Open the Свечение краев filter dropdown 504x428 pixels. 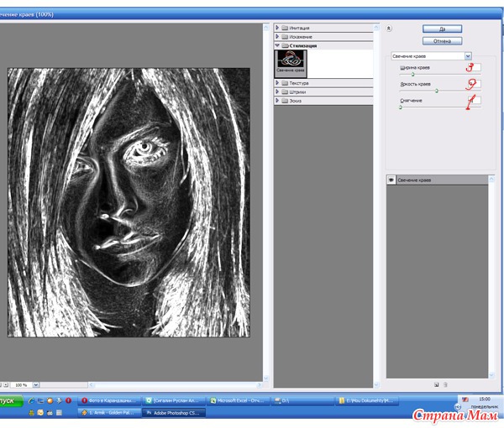click(468, 56)
